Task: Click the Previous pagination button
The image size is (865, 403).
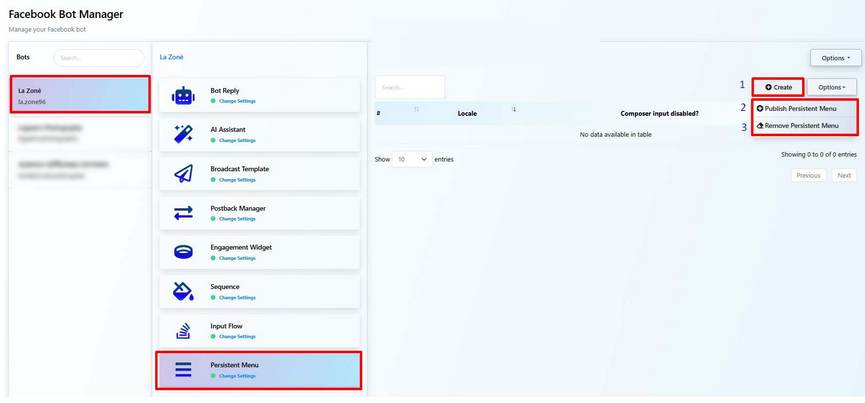Action: tap(808, 175)
